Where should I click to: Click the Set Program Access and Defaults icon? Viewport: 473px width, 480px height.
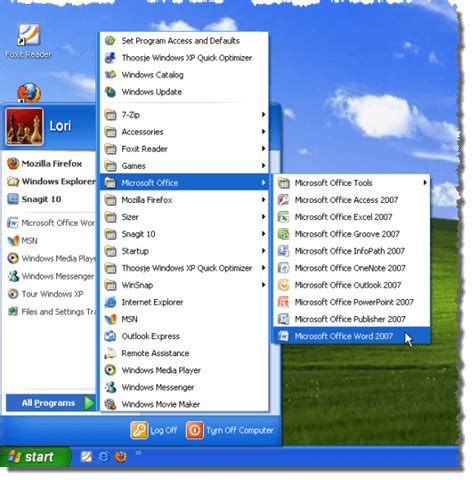110,41
